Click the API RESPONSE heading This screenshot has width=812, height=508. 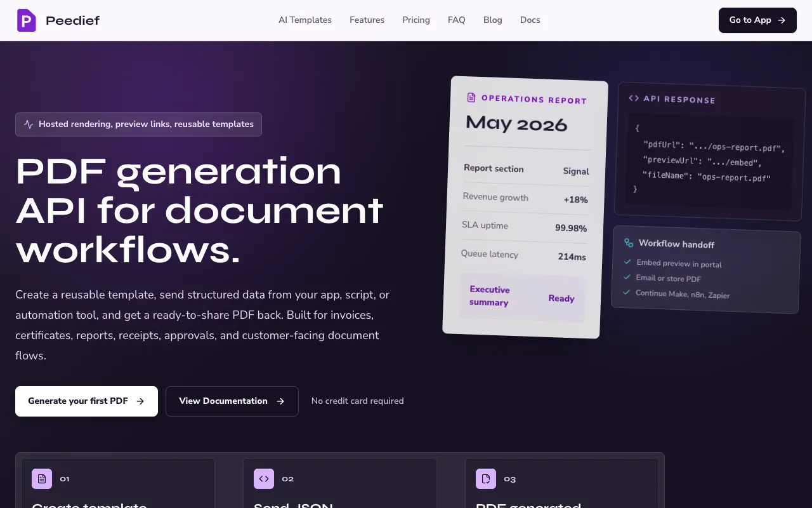(679, 100)
